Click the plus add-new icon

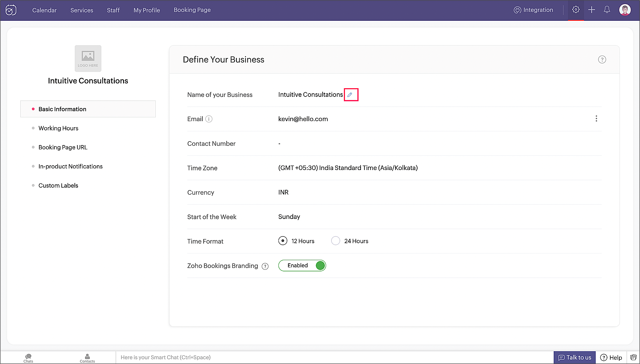click(592, 10)
